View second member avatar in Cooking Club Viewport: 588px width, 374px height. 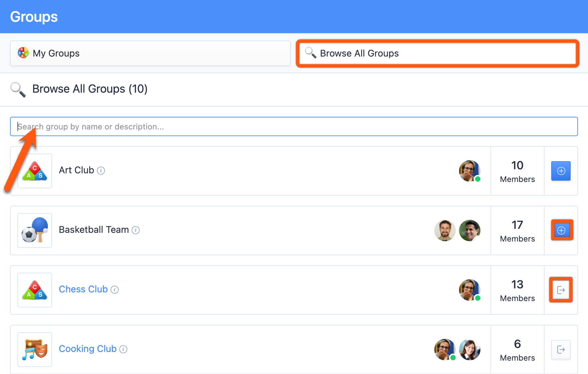(x=470, y=350)
